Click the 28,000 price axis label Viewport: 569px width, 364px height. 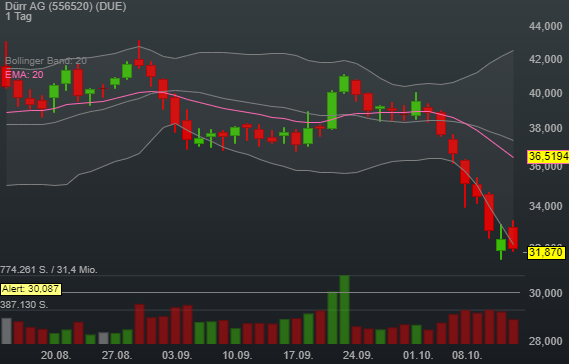(x=545, y=341)
